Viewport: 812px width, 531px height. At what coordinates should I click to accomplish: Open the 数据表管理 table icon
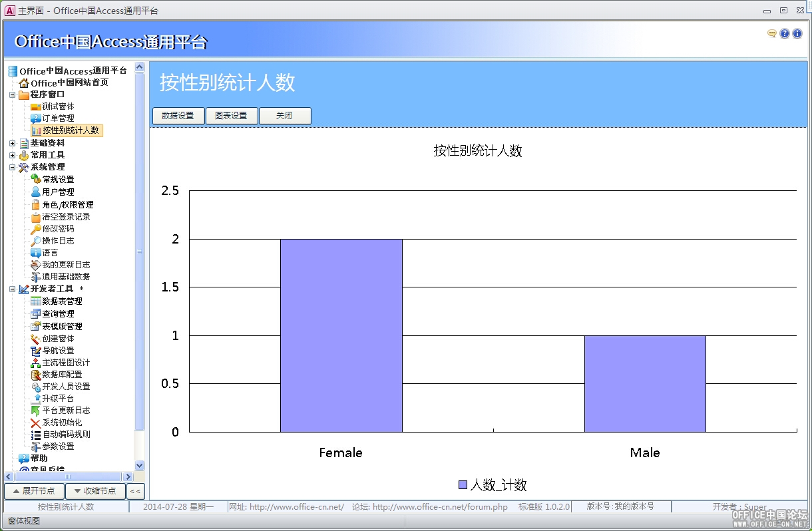click(x=36, y=301)
